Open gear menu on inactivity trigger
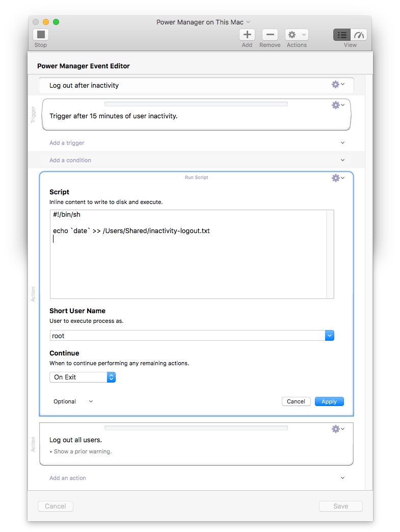The height and width of the screenshot is (532, 400). (338, 105)
